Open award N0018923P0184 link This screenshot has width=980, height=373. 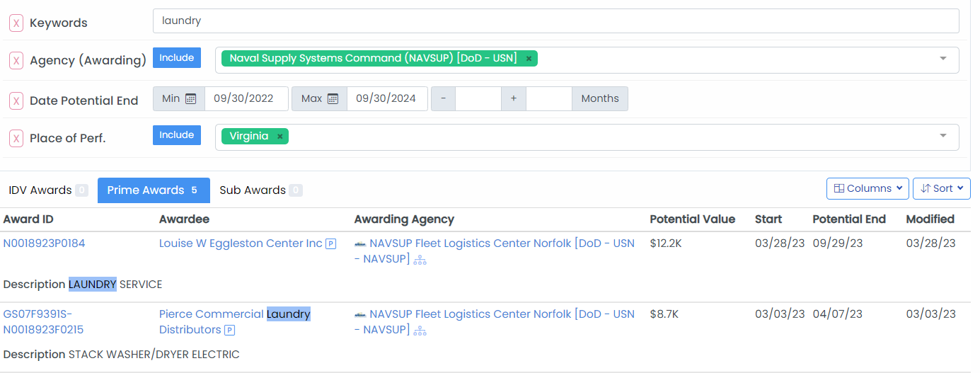44,243
